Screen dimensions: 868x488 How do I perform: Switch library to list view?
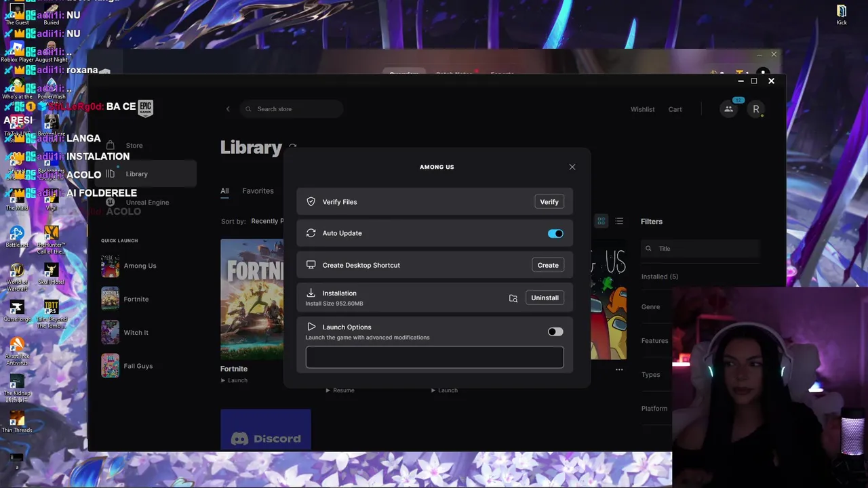[619, 221]
